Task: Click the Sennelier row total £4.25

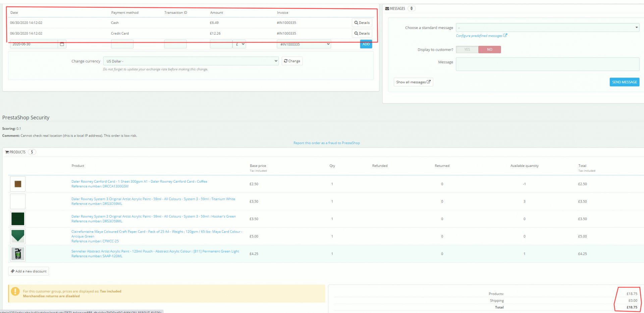Action: tap(583, 254)
